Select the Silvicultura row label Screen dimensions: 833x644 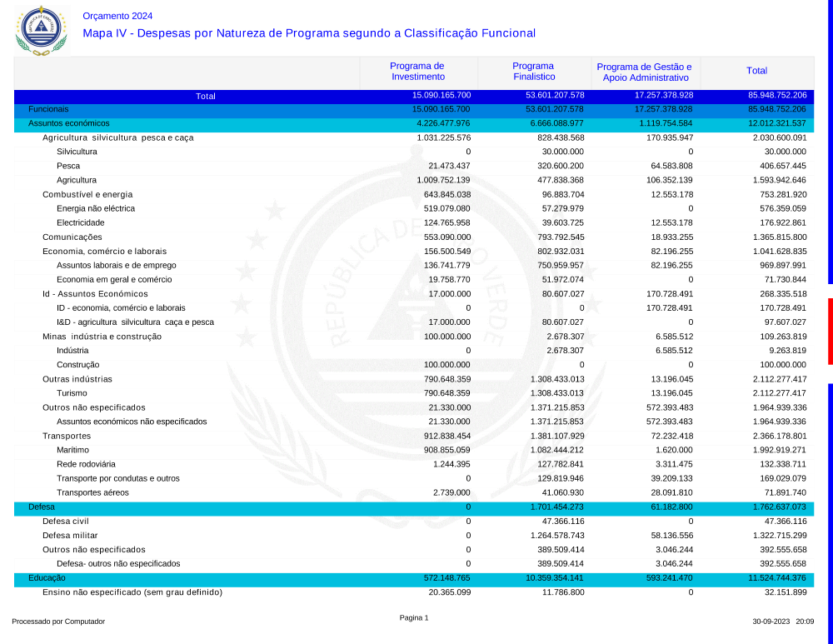point(77,152)
